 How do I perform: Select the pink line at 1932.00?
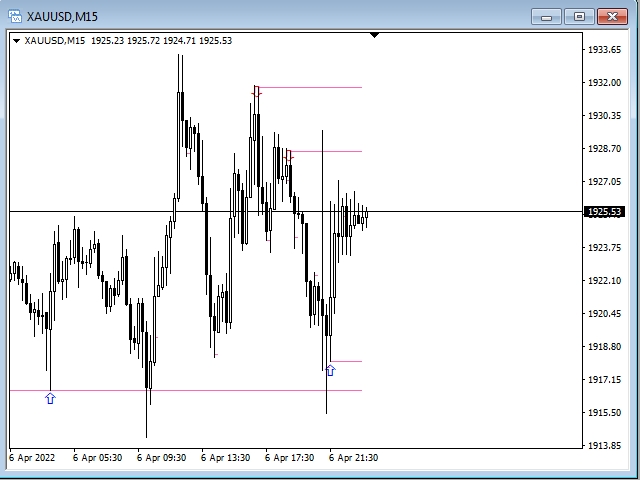(x=310, y=87)
